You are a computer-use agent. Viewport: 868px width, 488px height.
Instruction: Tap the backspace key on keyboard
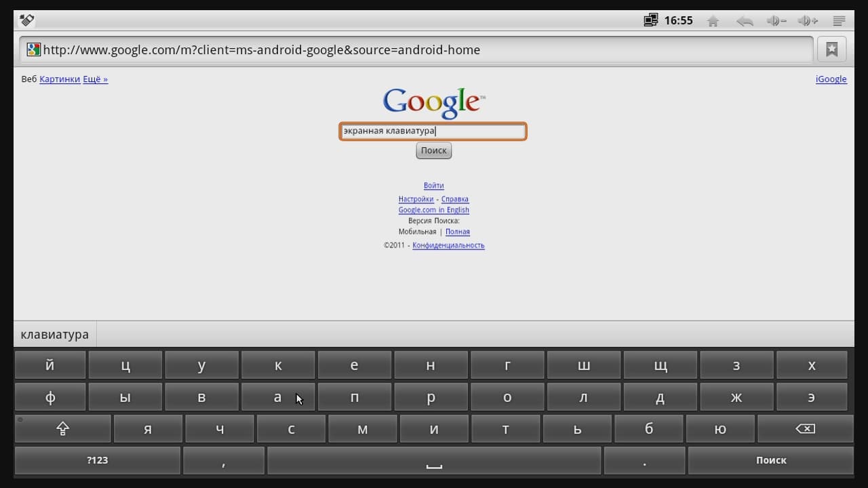point(805,429)
